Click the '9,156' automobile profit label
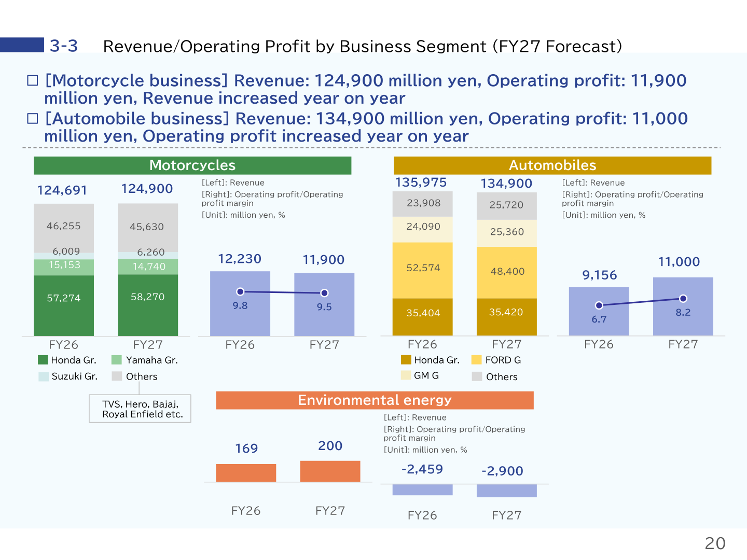 coord(600,275)
